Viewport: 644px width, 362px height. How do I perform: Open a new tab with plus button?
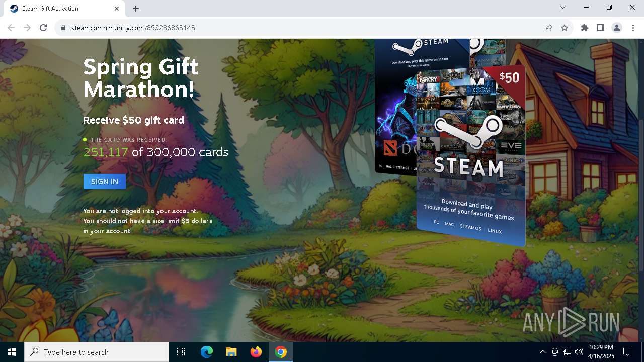coord(136,9)
